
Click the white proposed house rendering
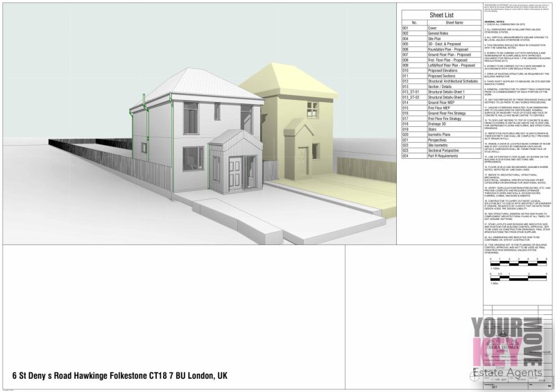tap(196, 131)
